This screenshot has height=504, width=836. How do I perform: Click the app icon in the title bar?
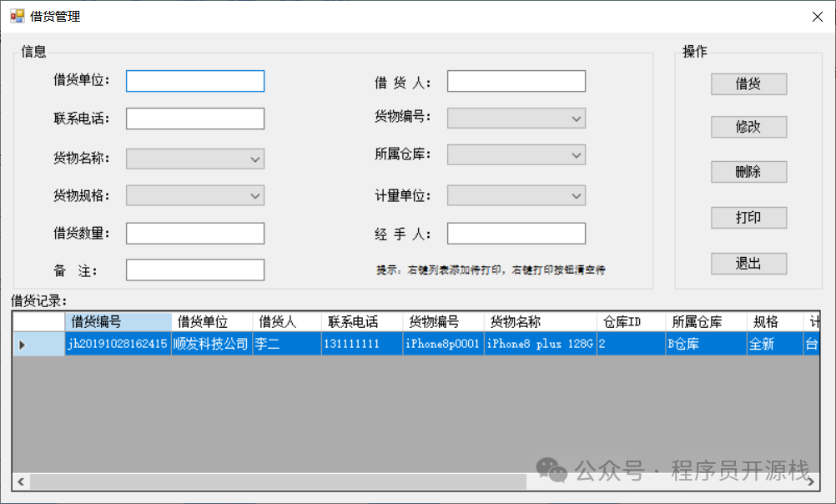point(17,16)
